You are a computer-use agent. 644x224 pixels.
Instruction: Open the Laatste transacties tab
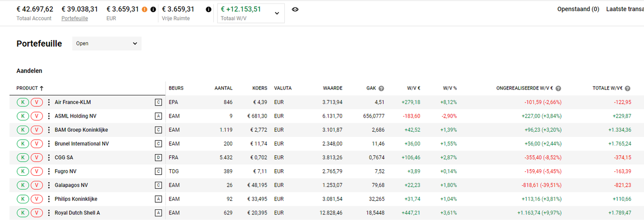(x=625, y=9)
